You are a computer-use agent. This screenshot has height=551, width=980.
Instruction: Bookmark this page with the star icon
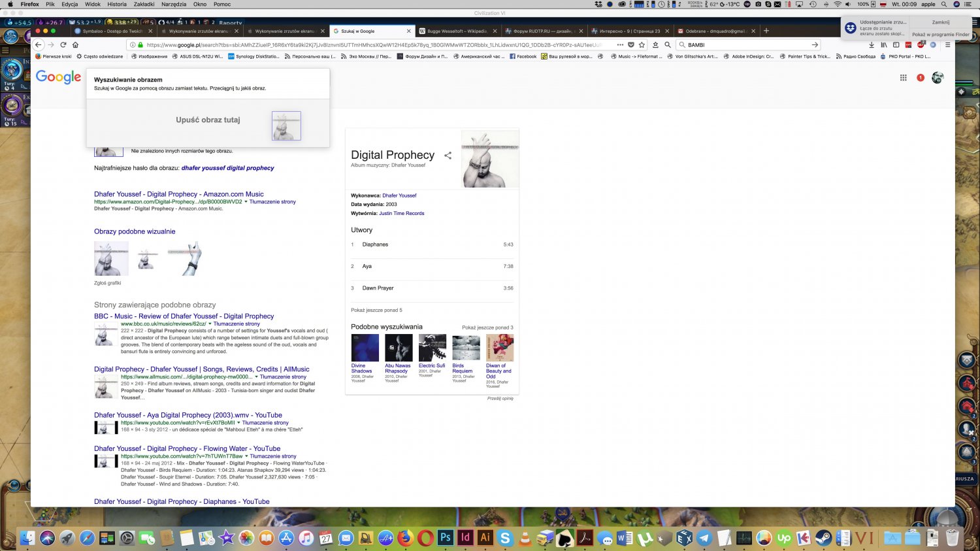coord(642,45)
